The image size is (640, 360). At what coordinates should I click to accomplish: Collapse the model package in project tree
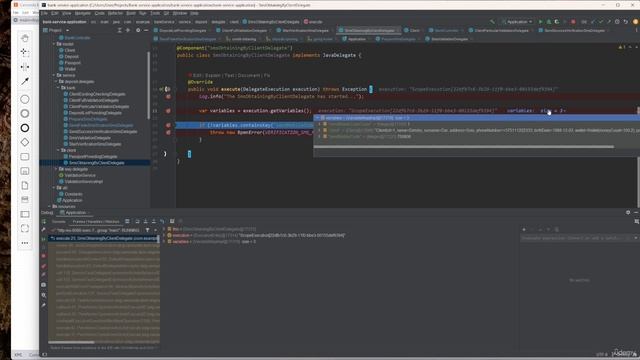(54, 44)
